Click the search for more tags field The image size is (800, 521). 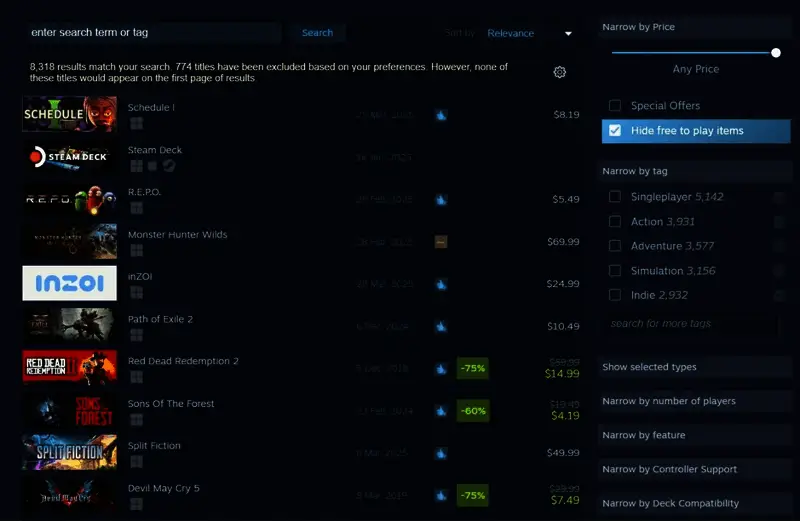(690, 324)
